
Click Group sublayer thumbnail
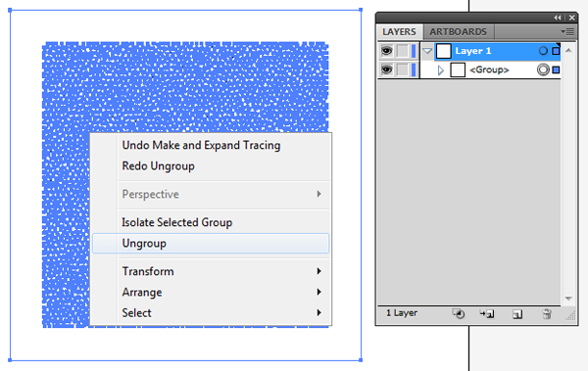pos(458,70)
